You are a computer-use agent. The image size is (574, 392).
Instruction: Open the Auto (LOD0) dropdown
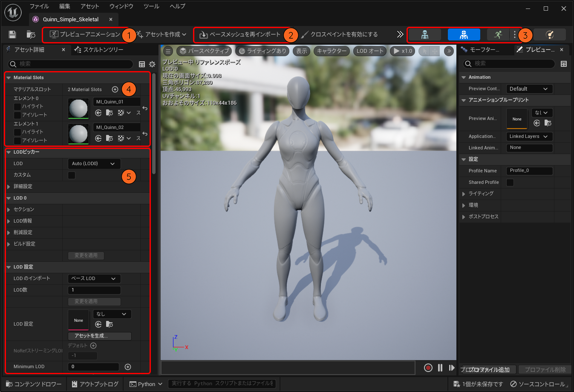pos(94,164)
